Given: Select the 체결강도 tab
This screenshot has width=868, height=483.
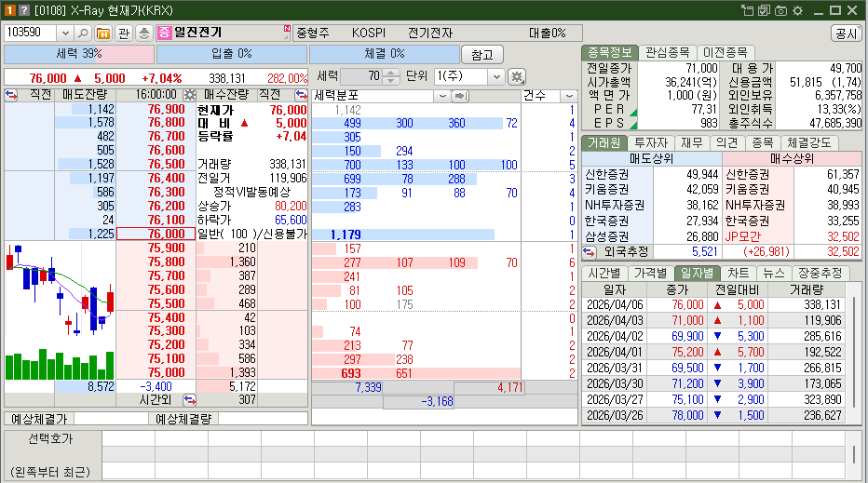Looking at the screenshot, I should coord(809,142).
